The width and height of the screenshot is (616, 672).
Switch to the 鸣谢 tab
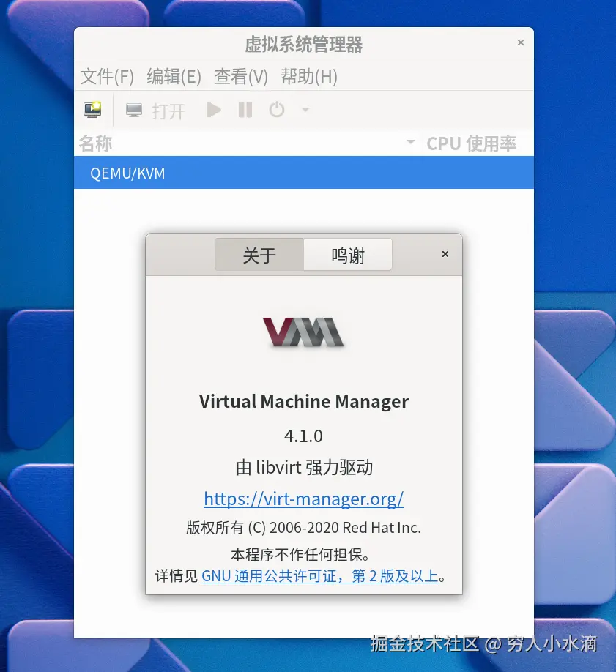pos(348,255)
